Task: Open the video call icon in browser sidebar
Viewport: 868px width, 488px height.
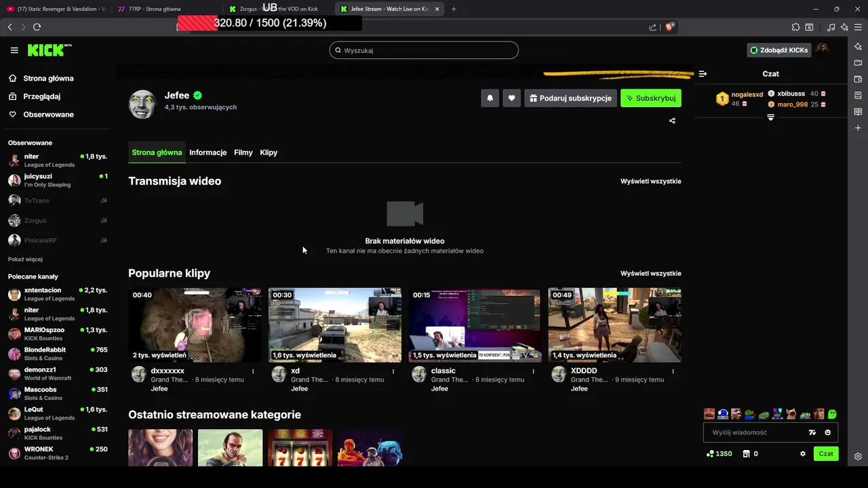Action: point(858,62)
